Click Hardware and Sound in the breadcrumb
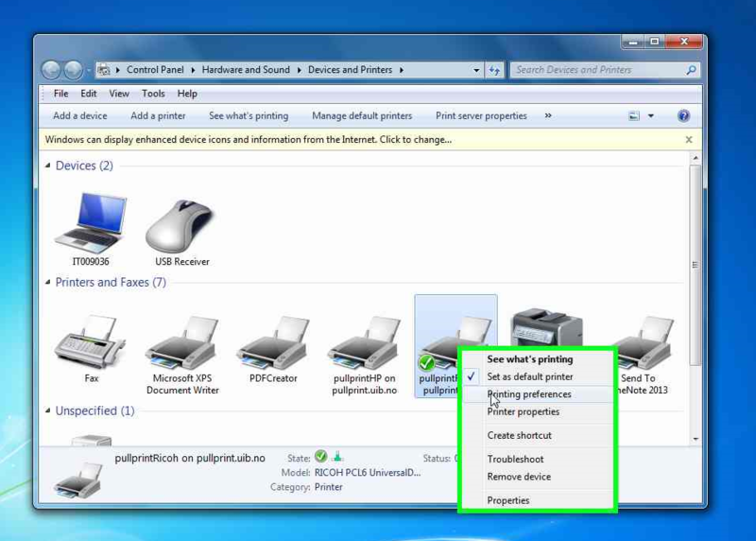 tap(246, 70)
